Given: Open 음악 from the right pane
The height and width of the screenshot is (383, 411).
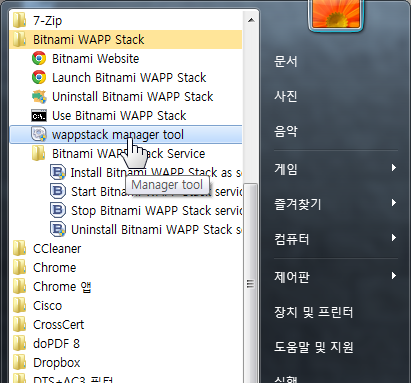Looking at the screenshot, I should [285, 132].
